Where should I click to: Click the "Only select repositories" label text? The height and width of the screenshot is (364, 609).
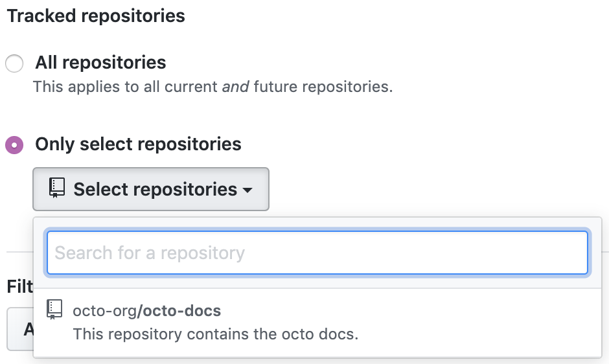pos(138,144)
